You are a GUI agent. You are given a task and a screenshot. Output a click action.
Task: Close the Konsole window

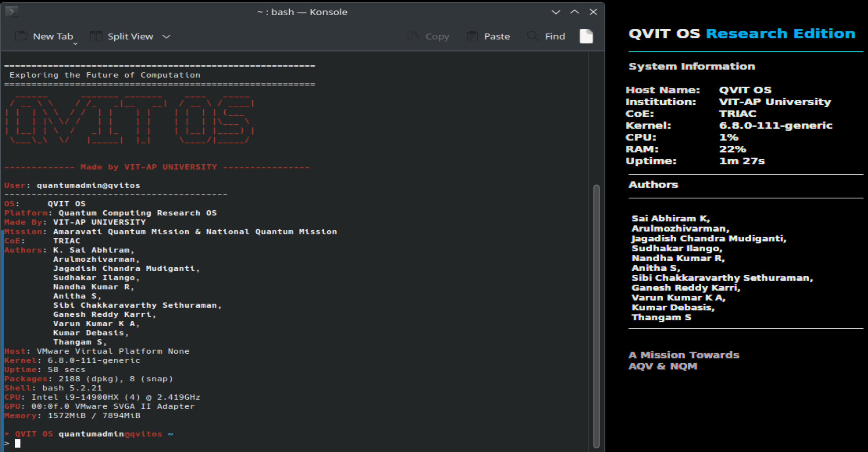click(x=593, y=12)
